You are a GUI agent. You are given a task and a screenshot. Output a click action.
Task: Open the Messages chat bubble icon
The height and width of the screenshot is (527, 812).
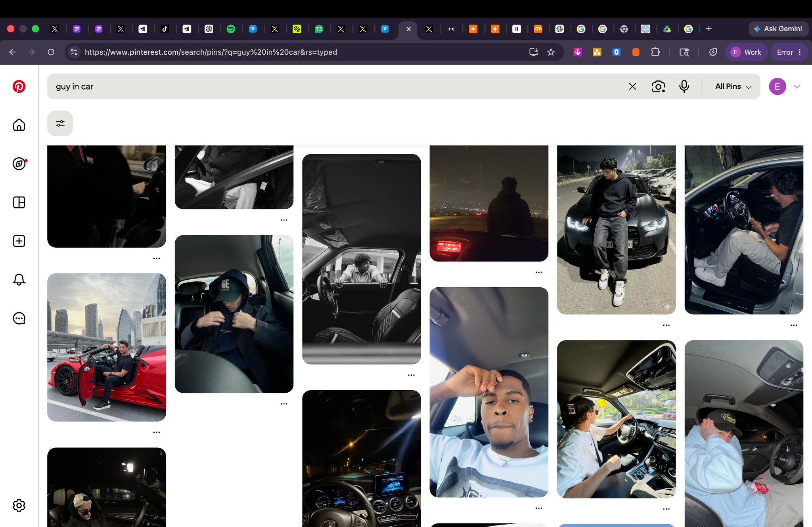(19, 318)
